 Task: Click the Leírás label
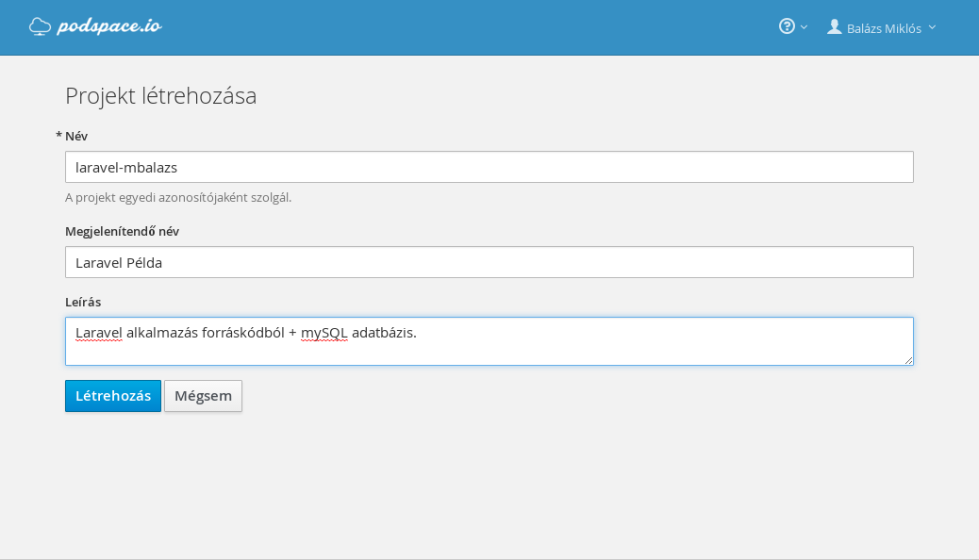tap(83, 303)
